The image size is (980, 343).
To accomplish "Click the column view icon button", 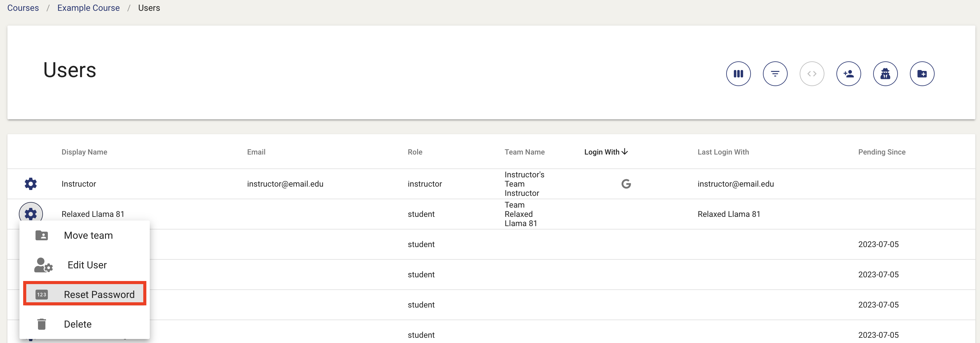I will (x=738, y=74).
